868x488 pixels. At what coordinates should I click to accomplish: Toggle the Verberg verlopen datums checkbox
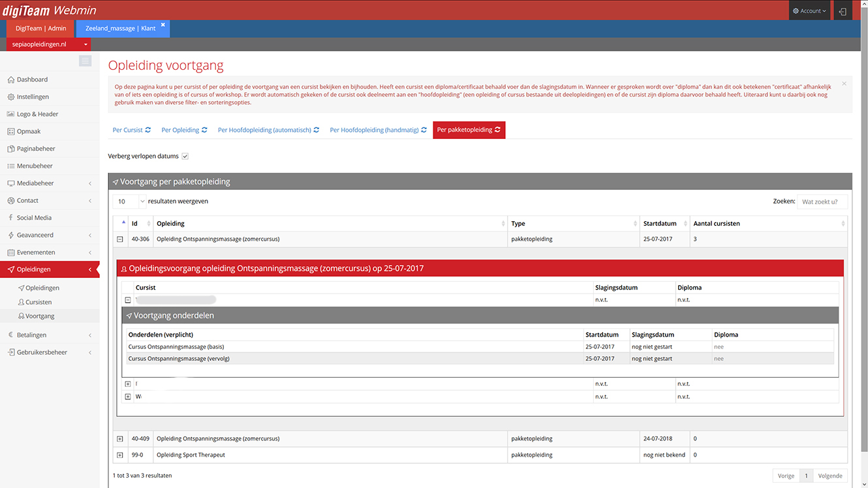coord(185,157)
